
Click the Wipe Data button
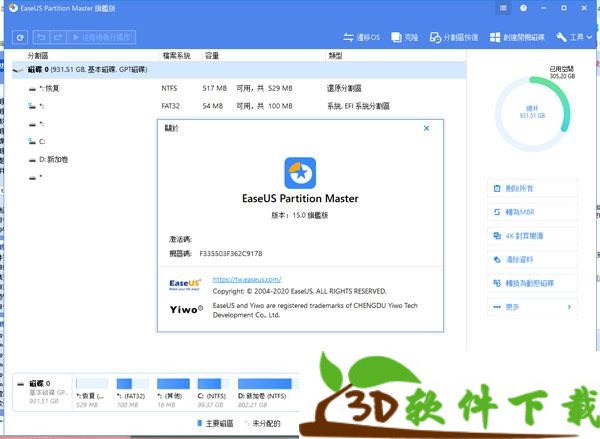click(532, 259)
